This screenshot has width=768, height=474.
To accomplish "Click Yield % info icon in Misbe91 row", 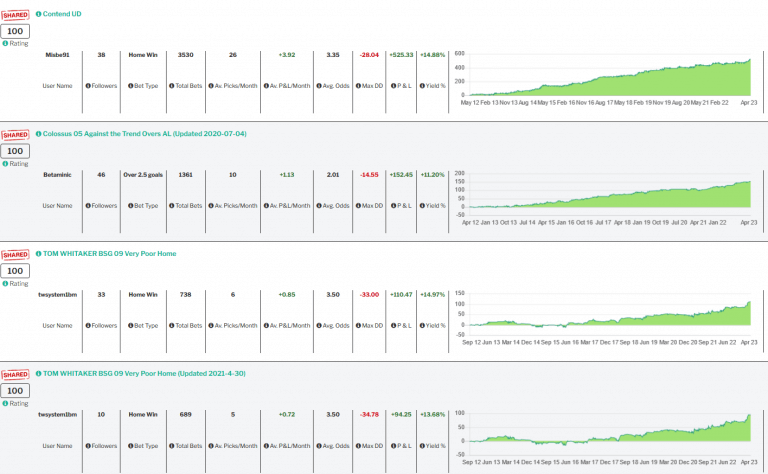I will (x=422, y=86).
